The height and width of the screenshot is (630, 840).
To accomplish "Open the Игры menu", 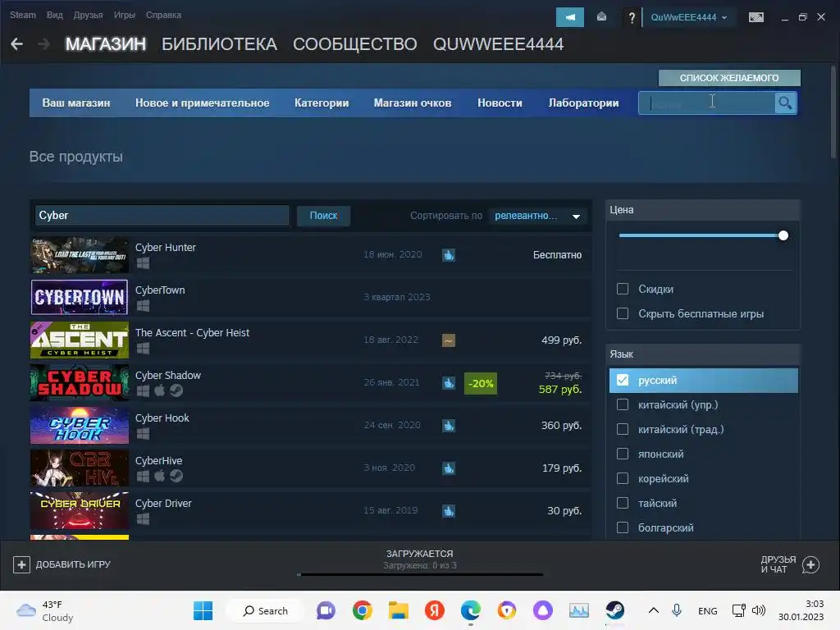I will (x=125, y=15).
